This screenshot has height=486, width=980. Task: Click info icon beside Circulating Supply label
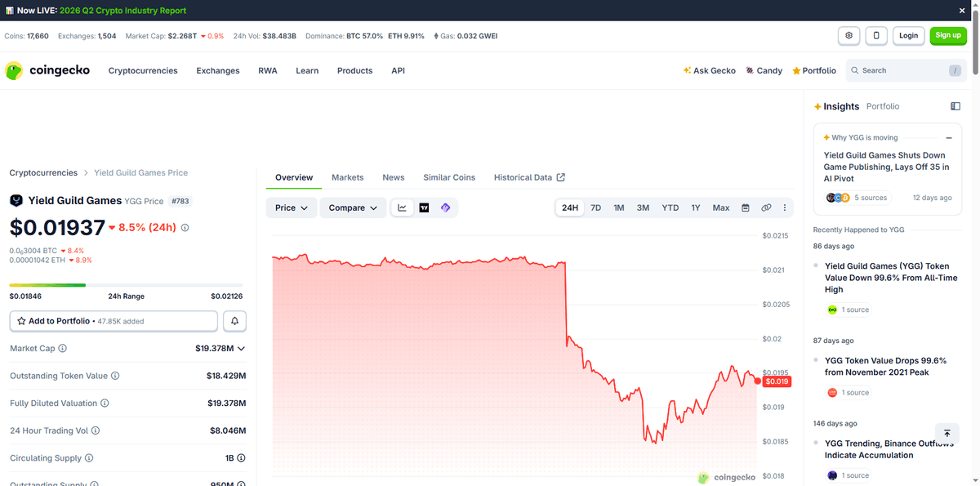(89, 458)
